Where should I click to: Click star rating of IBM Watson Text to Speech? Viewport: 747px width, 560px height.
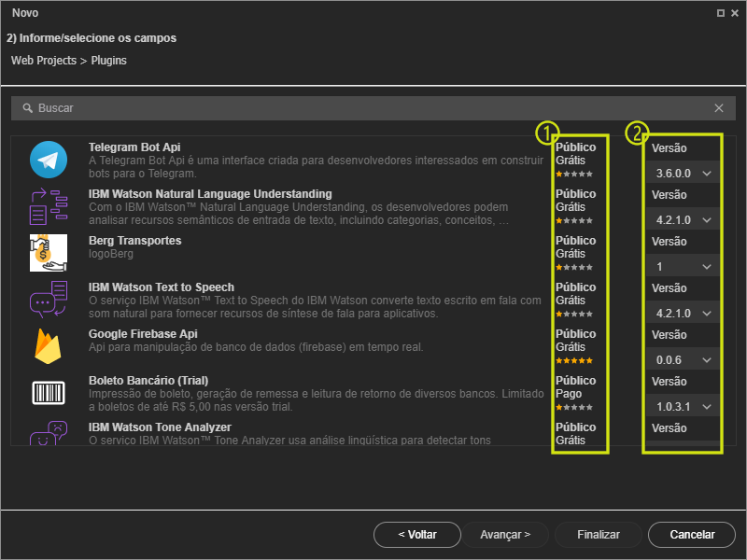point(574,315)
